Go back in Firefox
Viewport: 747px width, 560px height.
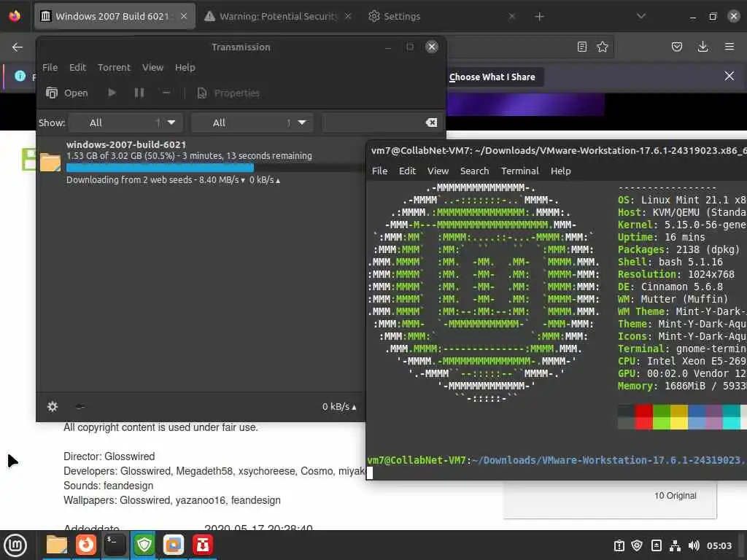[x=18, y=47]
